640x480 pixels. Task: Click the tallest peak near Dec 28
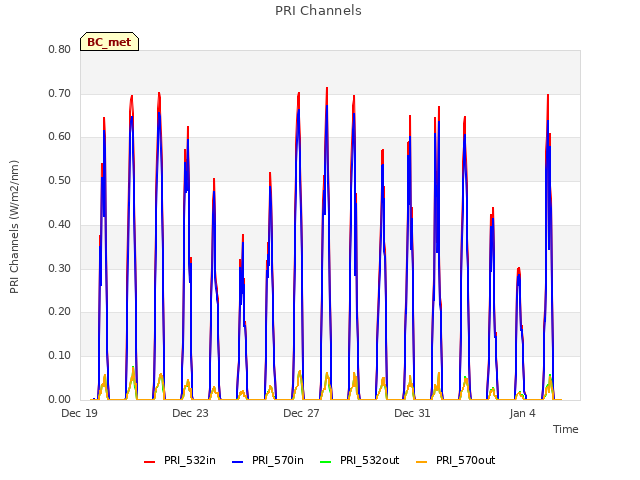pyautogui.click(x=327, y=88)
